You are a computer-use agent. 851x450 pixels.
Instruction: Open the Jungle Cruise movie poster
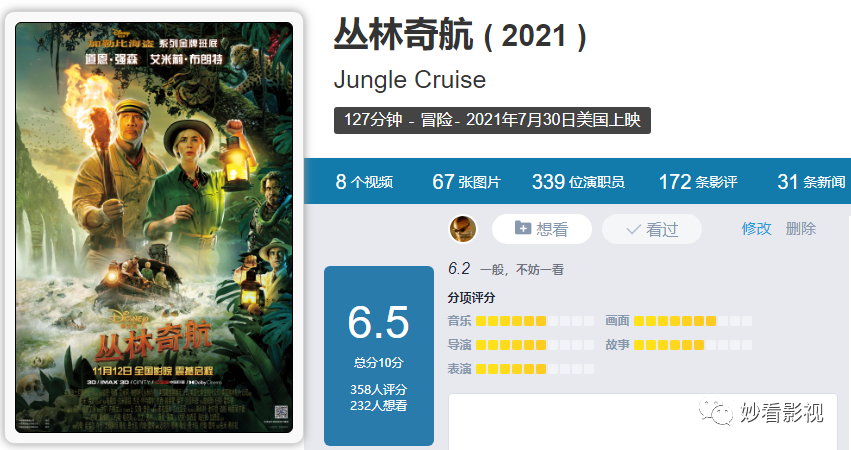[154, 227]
